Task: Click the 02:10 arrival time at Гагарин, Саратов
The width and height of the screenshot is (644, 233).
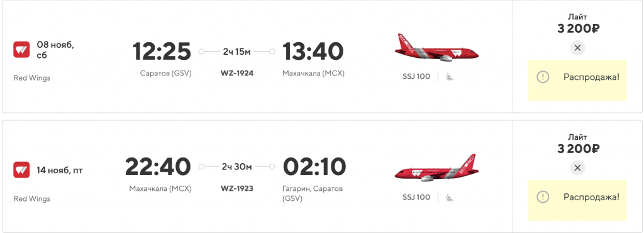Action: coord(314,167)
